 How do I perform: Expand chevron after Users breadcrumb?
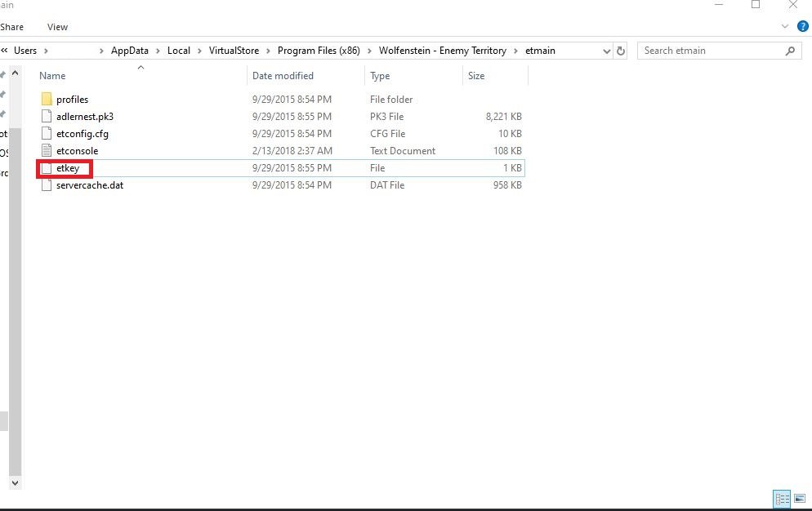pos(46,51)
